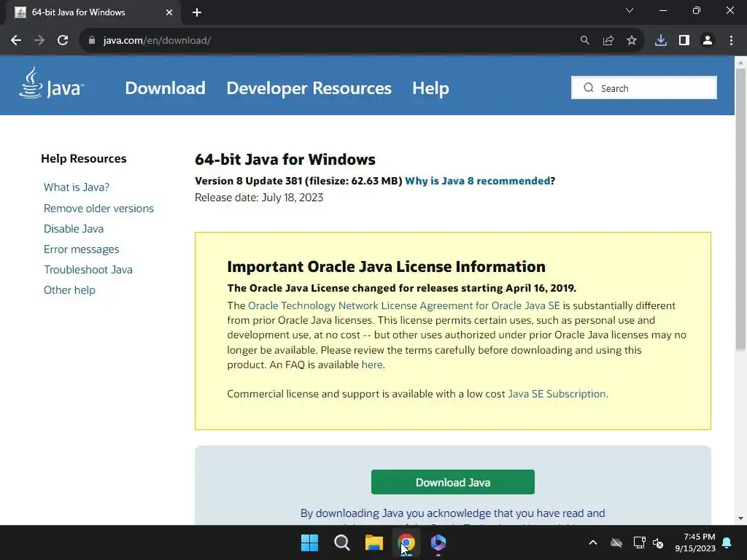Go back to the previous page

click(x=16, y=41)
